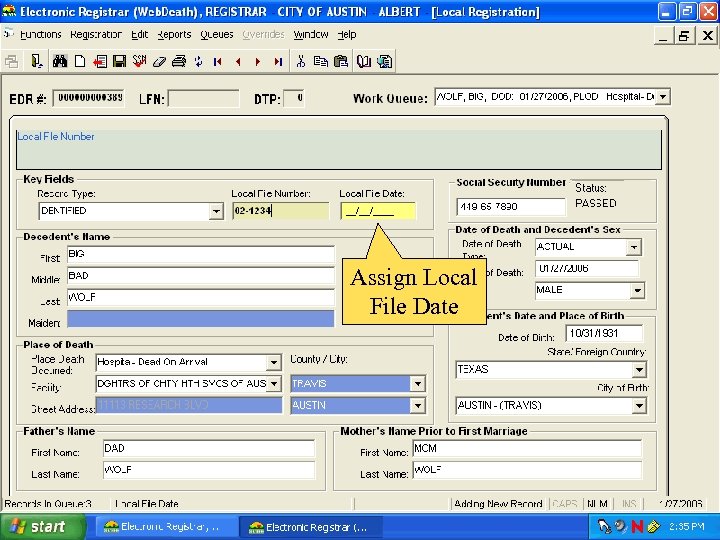Click the last toolbar icon with monitor
The image size is (720, 540).
coord(384,61)
